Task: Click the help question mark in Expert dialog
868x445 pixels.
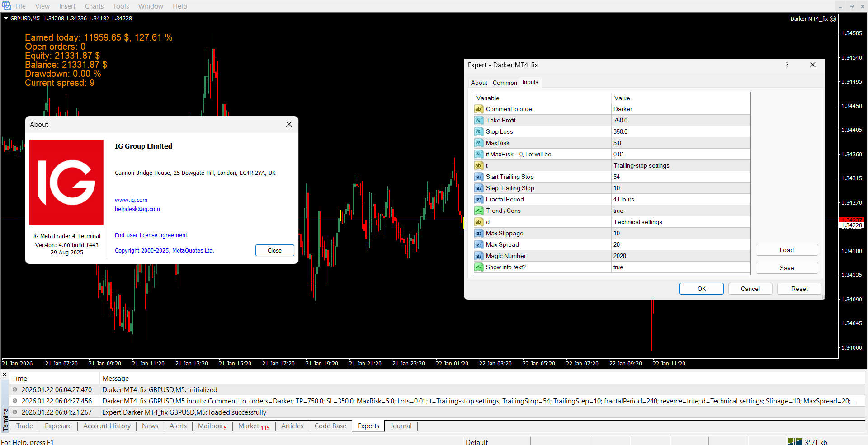Action: [x=787, y=65]
